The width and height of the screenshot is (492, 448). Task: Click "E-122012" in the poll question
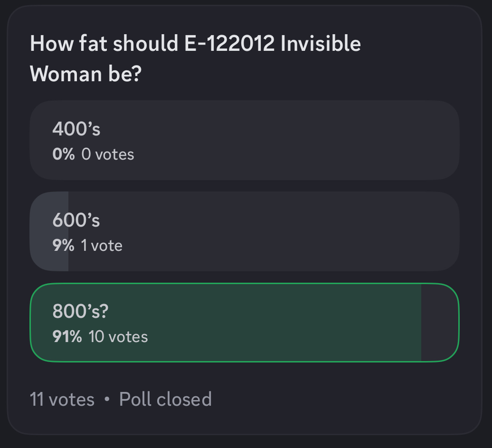[x=229, y=44]
